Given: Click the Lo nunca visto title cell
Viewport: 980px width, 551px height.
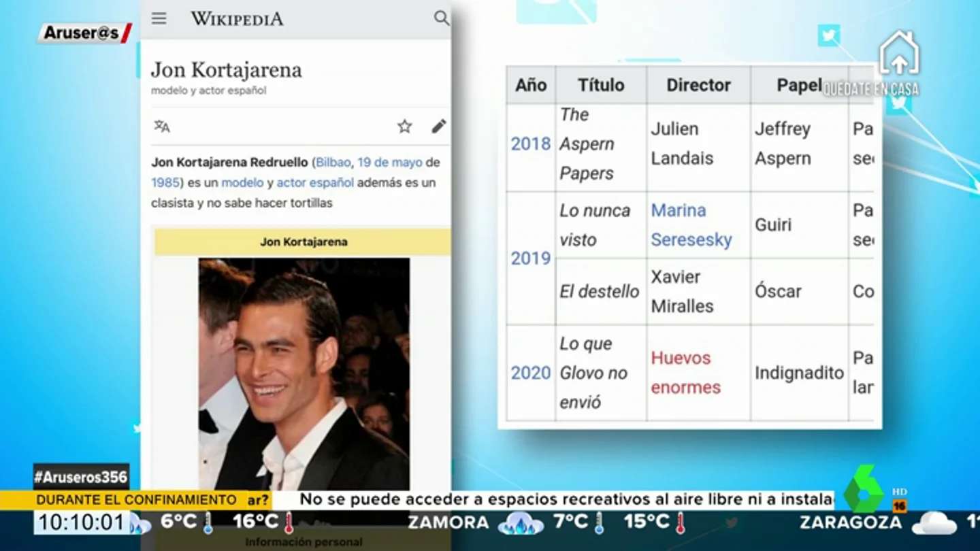Looking at the screenshot, I should (x=601, y=225).
